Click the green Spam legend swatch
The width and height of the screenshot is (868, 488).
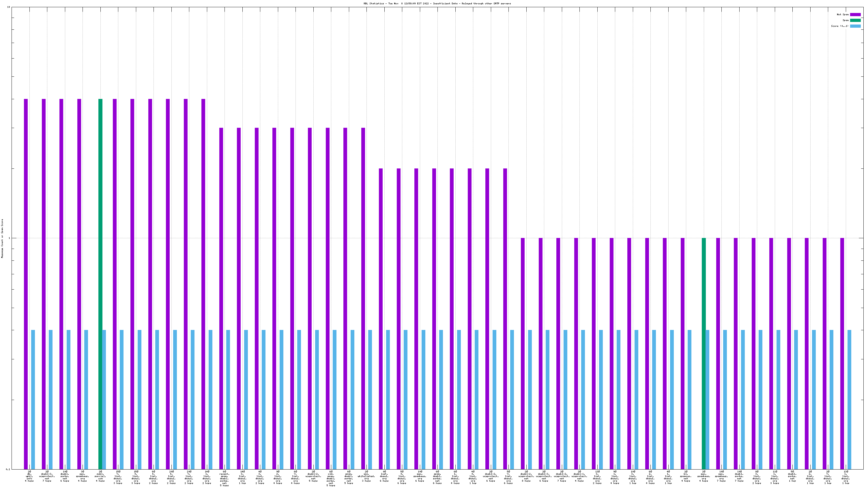[855, 20]
